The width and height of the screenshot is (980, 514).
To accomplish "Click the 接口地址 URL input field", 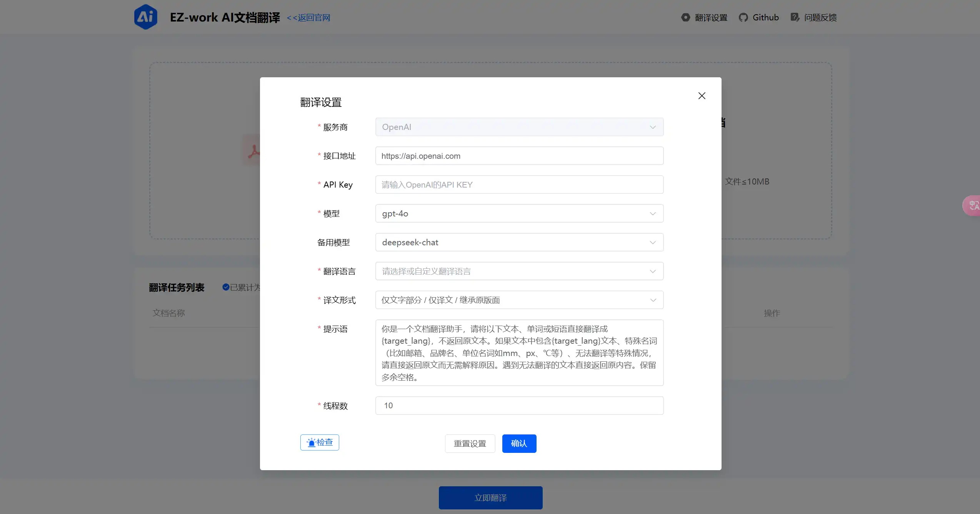I will click(519, 156).
